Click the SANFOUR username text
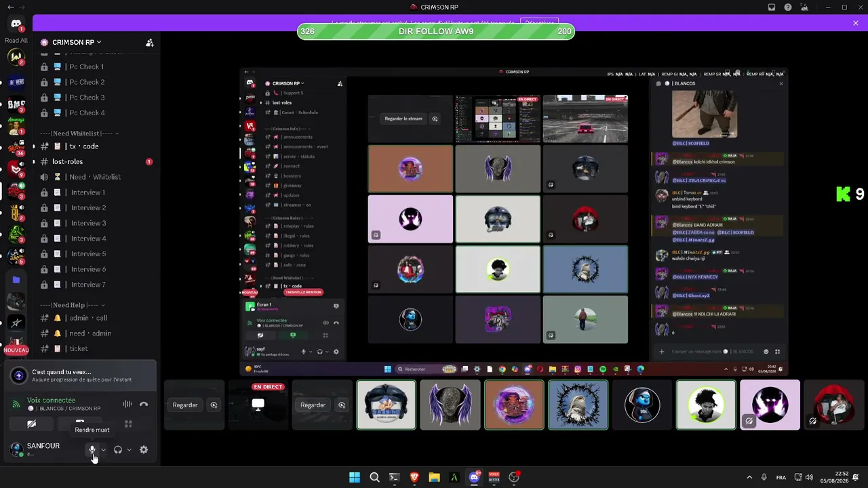The height and width of the screenshot is (488, 868). [43, 446]
